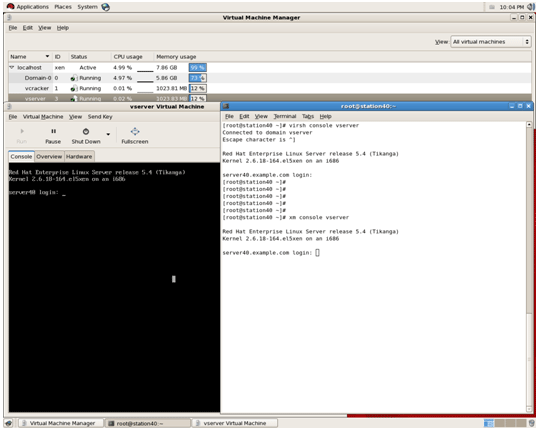This screenshot has height=431, width=539.
Task: Click the Memory usage column header
Action: tap(176, 57)
